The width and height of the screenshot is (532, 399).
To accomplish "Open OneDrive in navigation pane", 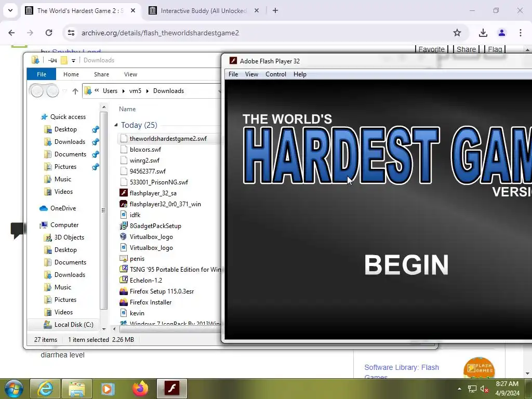I will tap(63, 208).
